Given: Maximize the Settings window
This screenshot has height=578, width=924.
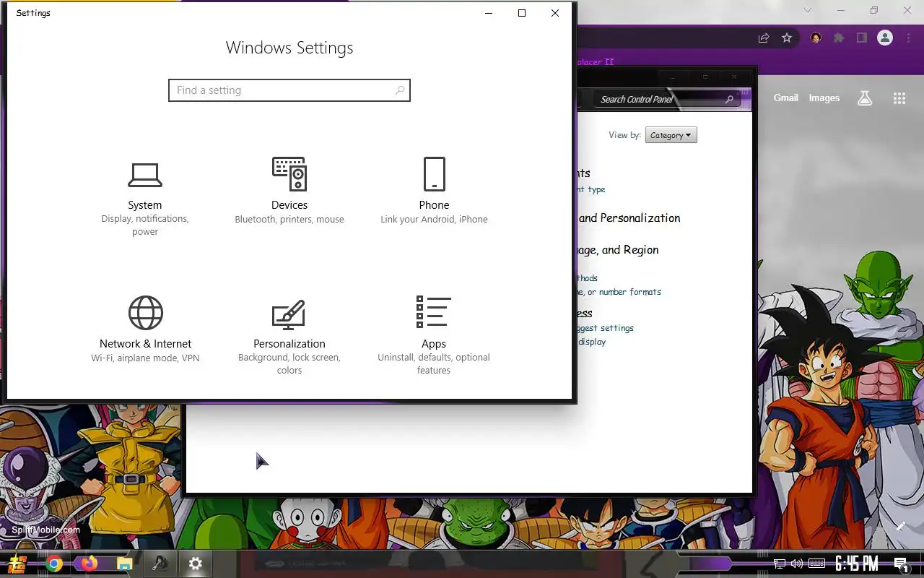Looking at the screenshot, I should (522, 13).
